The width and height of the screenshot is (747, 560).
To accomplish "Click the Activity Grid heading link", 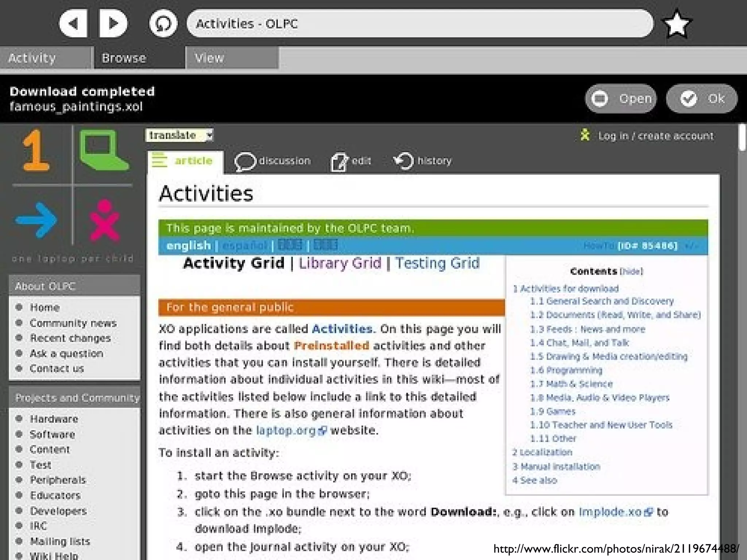I will click(233, 263).
